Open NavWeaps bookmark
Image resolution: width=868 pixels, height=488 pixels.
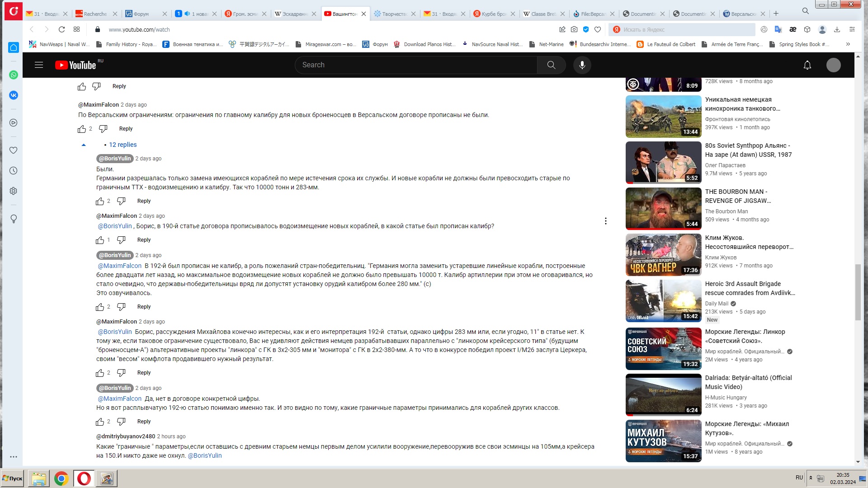coord(59,44)
